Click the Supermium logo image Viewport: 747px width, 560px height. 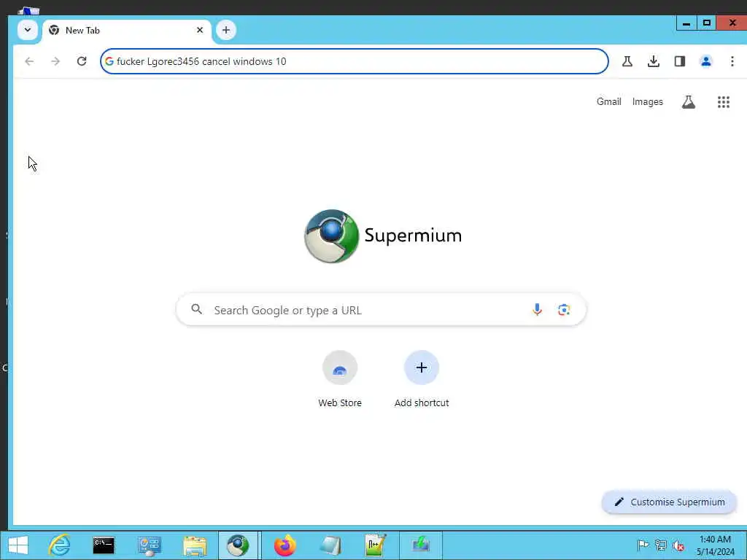coord(383,236)
